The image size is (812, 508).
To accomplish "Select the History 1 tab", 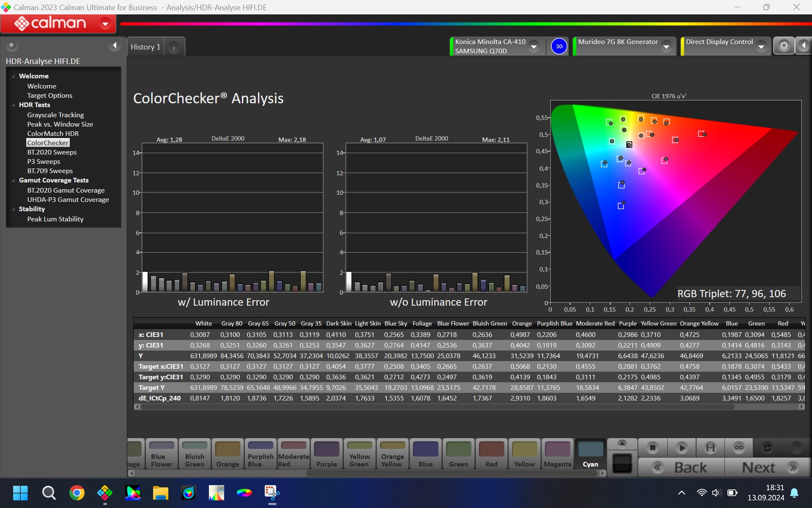I will (145, 47).
